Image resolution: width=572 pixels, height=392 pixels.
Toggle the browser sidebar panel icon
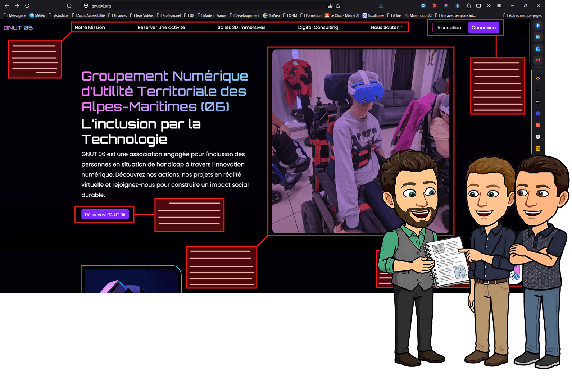point(478,6)
